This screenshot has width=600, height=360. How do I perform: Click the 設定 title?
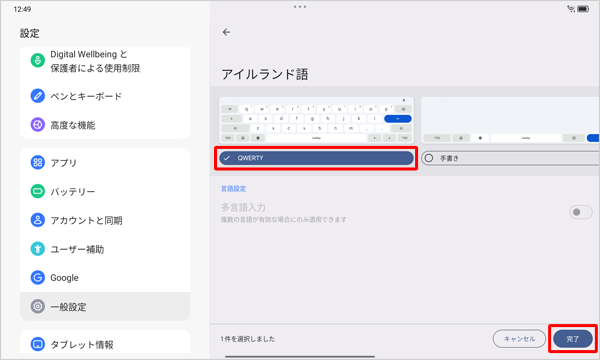[29, 33]
